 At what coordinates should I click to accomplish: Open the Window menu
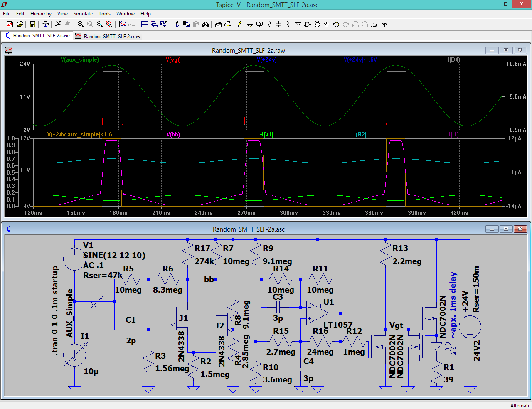[x=126, y=14]
